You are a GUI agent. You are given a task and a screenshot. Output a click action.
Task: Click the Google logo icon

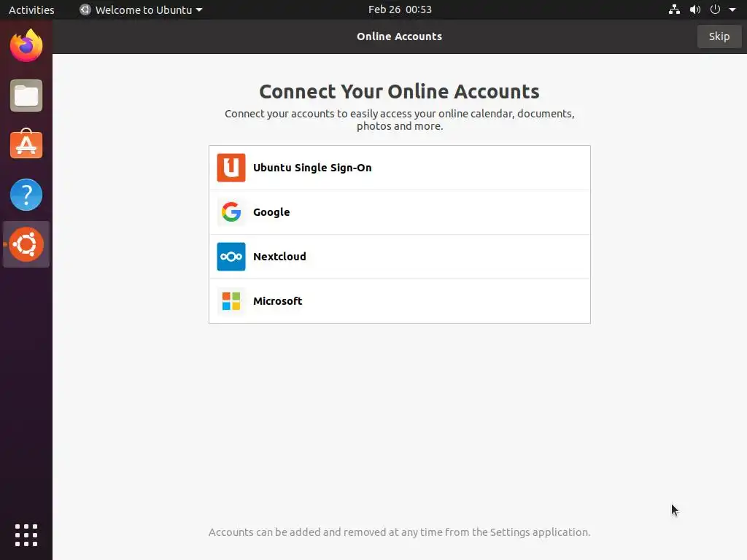coord(231,212)
